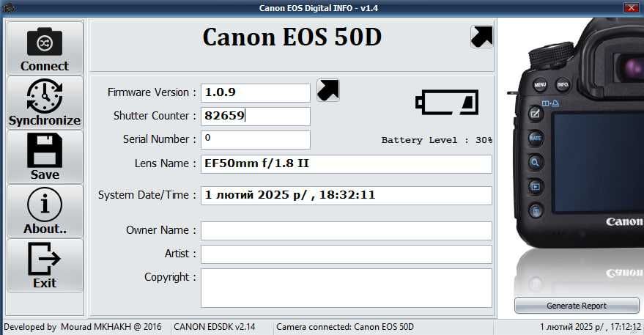Click the app icon in title bar
Viewport: 644px width, 335px height.
point(9,8)
